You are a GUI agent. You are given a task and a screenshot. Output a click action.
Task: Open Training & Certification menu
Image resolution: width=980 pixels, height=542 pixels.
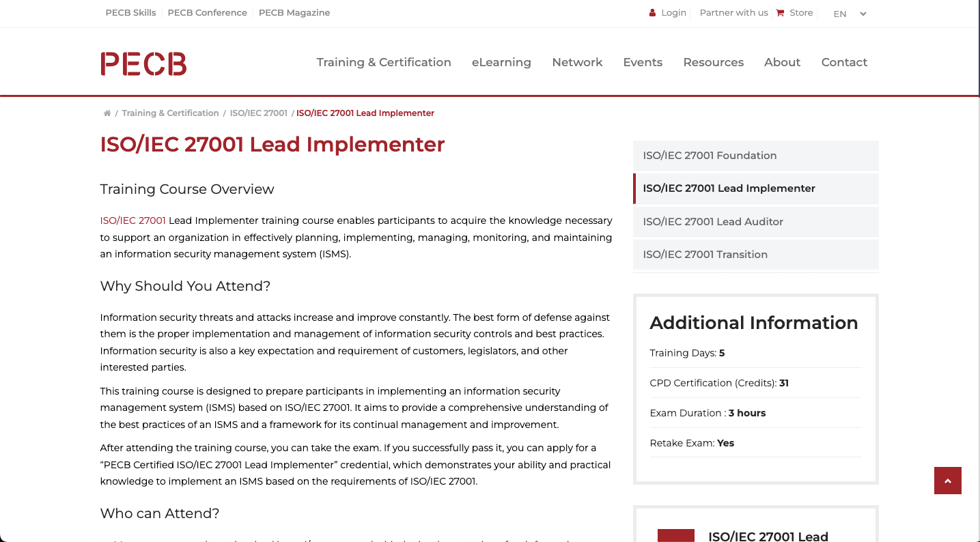pyautogui.click(x=384, y=62)
